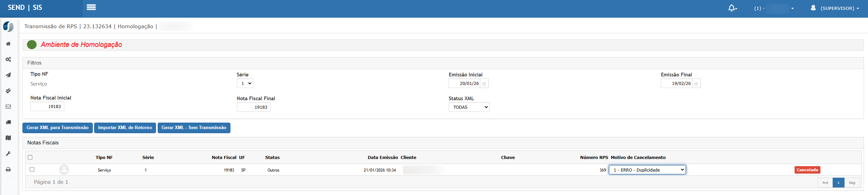Toggle the hamburger menu in top bar
This screenshot has height=195, width=868.
(x=91, y=7)
